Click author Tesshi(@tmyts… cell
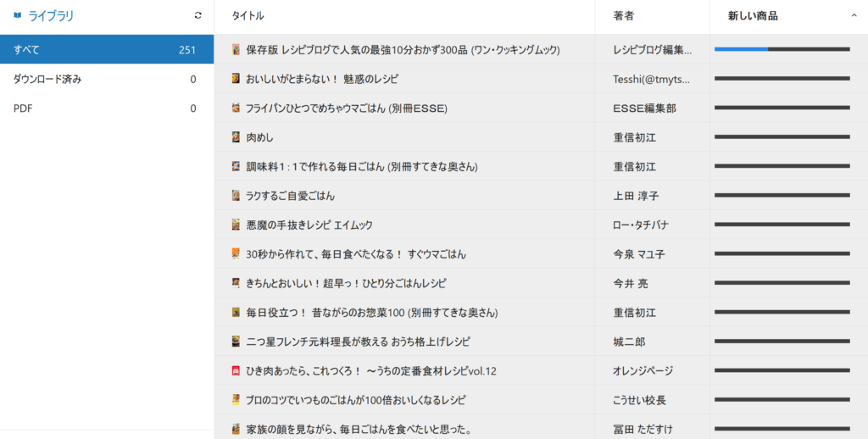868x439 pixels. (652, 79)
